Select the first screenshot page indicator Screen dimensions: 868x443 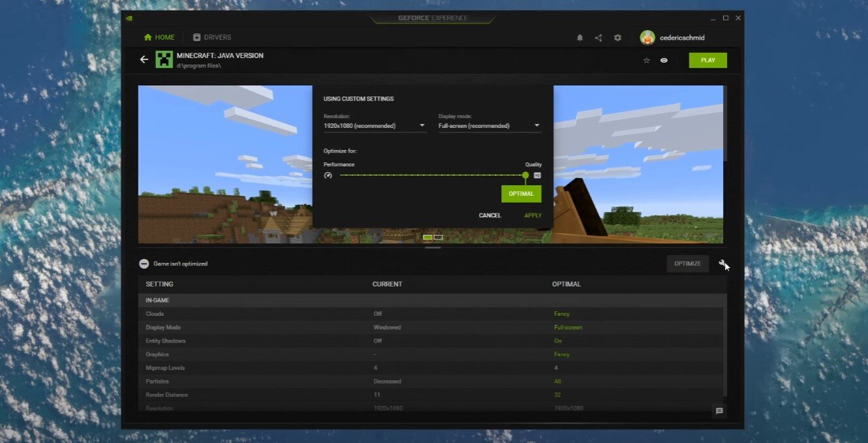tap(427, 237)
